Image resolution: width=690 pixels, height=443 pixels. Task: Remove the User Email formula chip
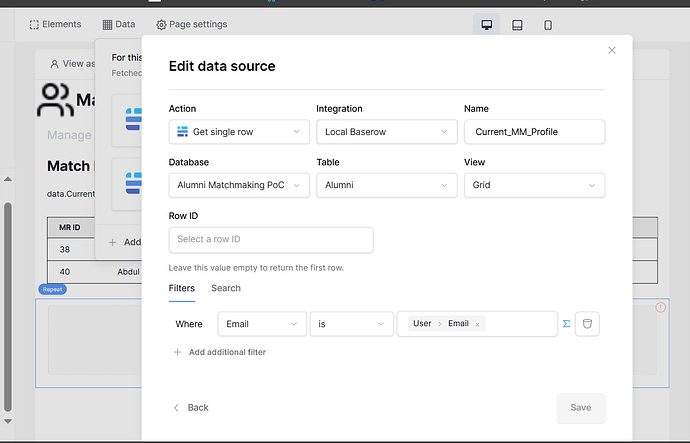click(x=477, y=325)
